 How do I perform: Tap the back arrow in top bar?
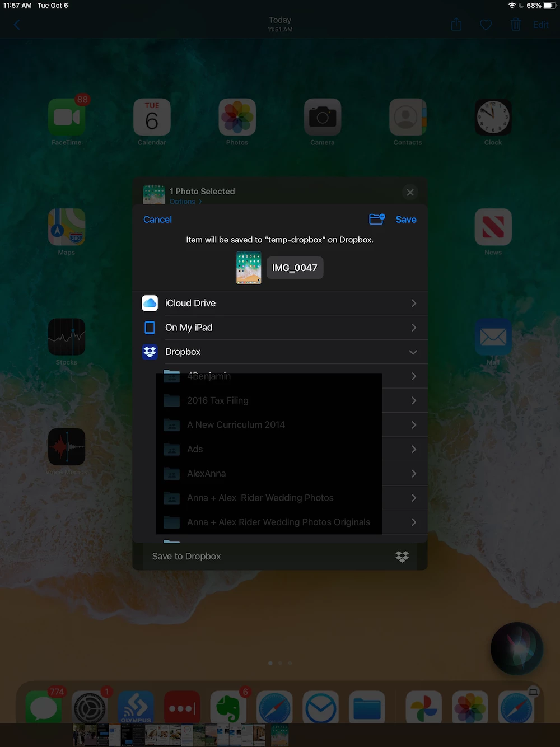pos(17,25)
